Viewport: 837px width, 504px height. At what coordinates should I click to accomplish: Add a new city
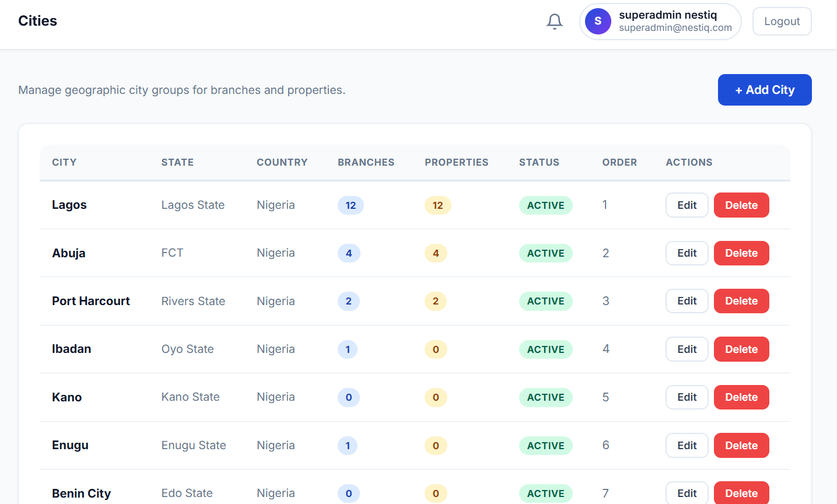click(x=765, y=90)
